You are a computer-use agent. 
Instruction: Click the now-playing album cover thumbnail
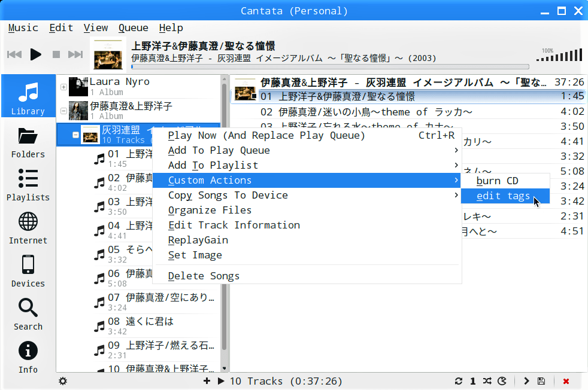tap(108, 54)
